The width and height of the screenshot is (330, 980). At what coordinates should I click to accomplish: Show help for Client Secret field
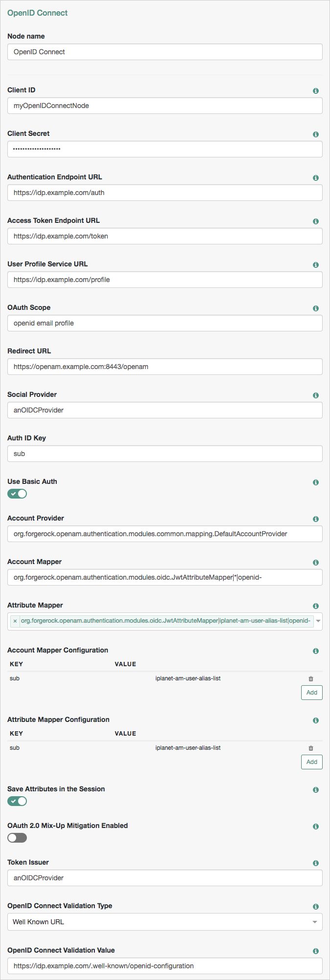316,134
